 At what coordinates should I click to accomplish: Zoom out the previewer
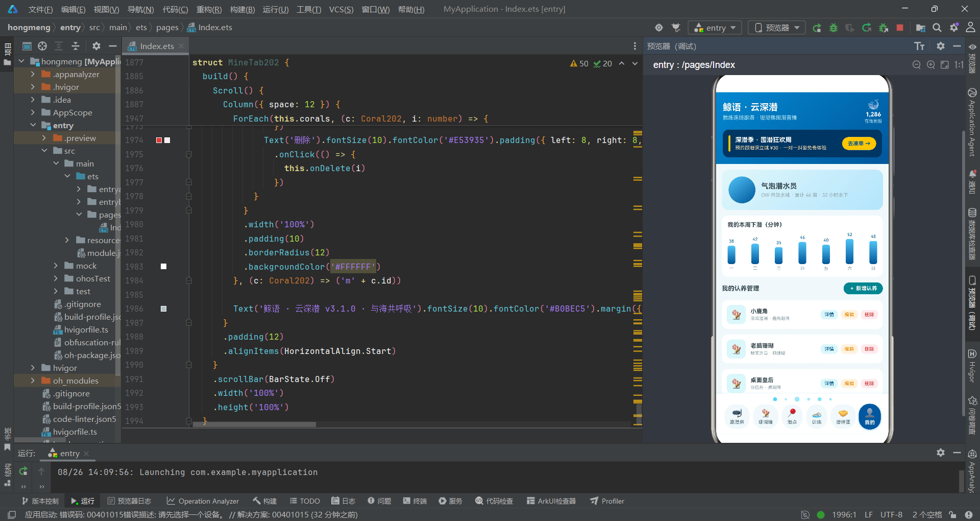tap(917, 65)
